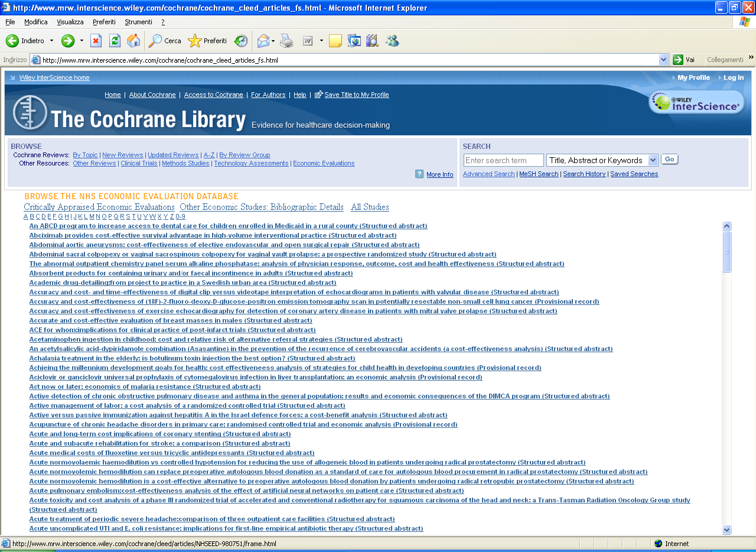Open Act now or later malaria article
This screenshot has height=552, width=756.
point(145,387)
